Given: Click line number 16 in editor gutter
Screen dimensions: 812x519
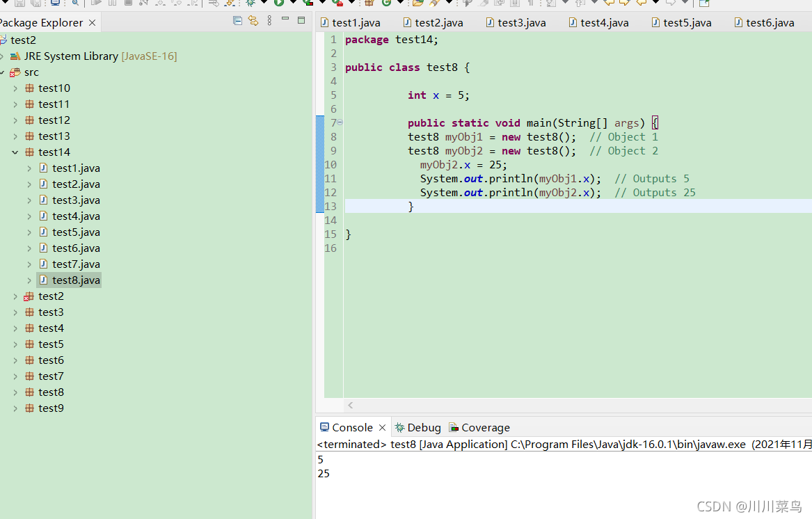Looking at the screenshot, I should [331, 248].
